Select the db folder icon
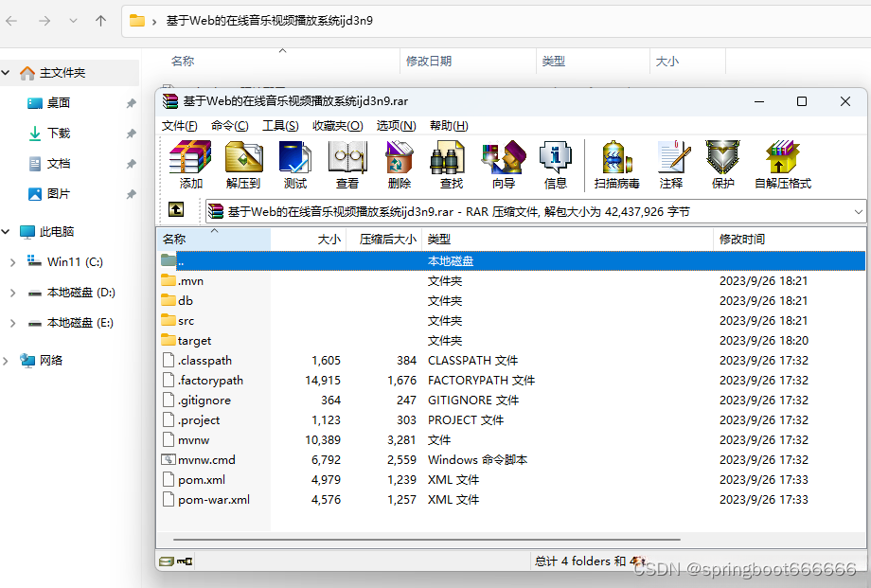Image resolution: width=871 pixels, height=588 pixels. coord(169,300)
